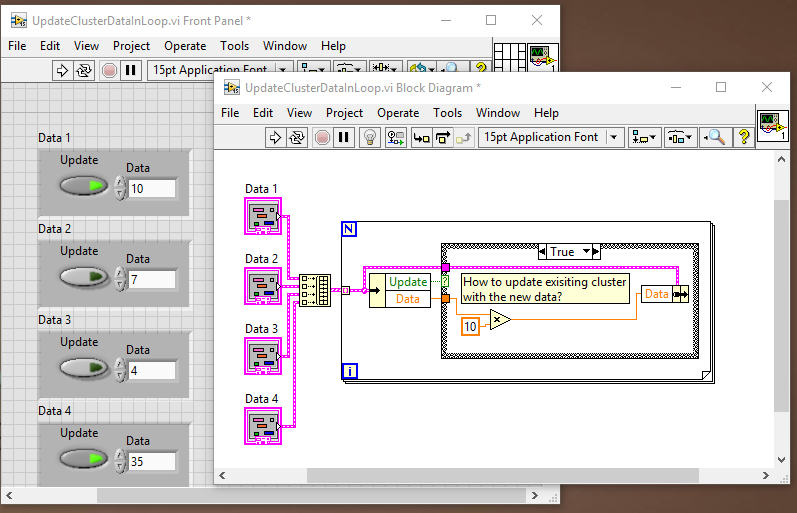This screenshot has width=797, height=513.
Task: Open Align Objects dropdown in Block Diagram
Action: pos(644,137)
